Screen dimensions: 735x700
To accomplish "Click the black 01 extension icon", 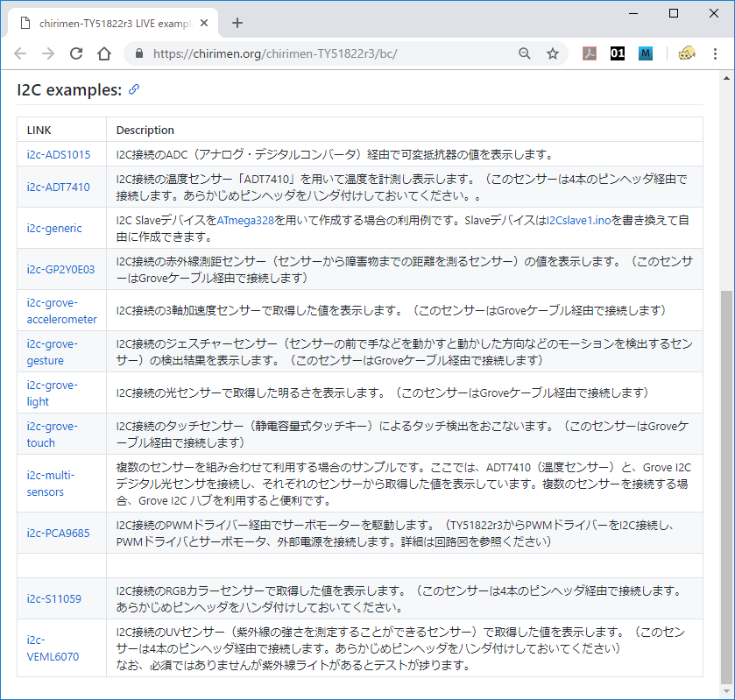I will click(618, 53).
